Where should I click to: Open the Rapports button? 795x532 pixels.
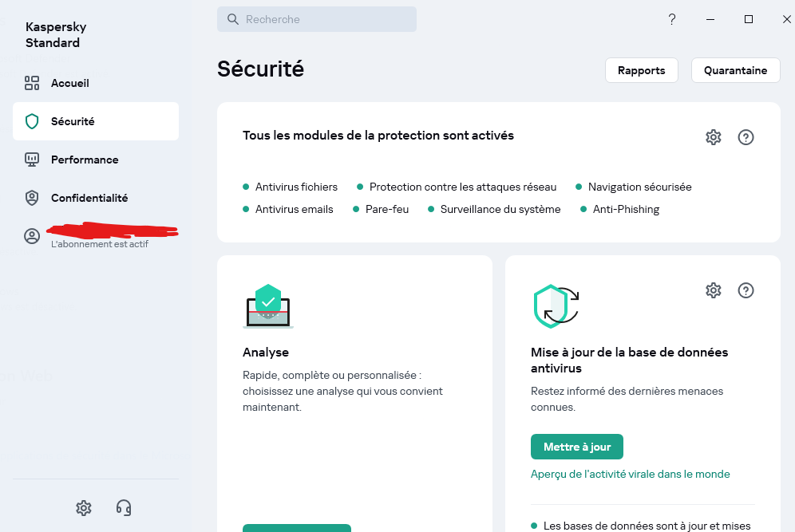coord(641,70)
